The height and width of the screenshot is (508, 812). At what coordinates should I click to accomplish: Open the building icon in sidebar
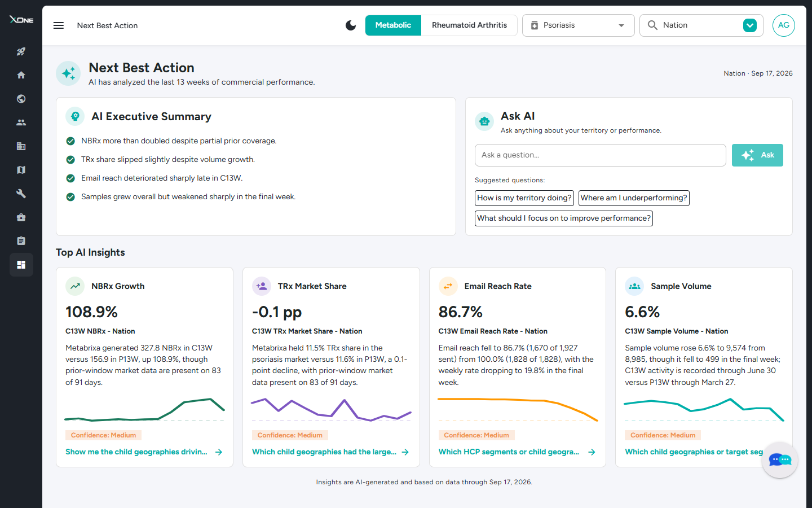[x=21, y=146]
